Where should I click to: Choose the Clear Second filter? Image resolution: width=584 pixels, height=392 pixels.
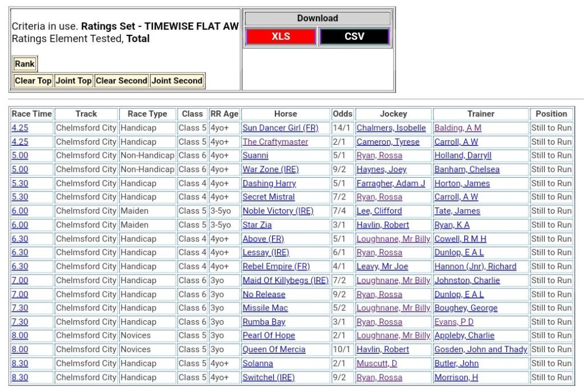[121, 81]
